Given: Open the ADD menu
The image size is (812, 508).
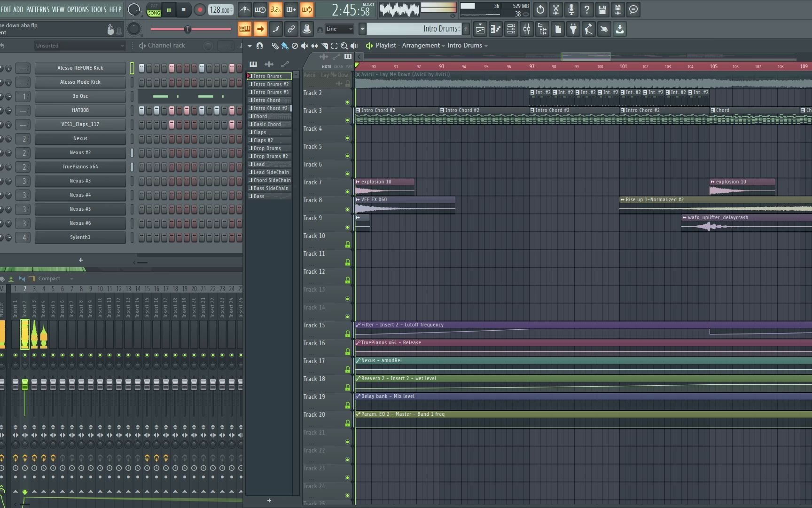Looking at the screenshot, I should (18, 9).
